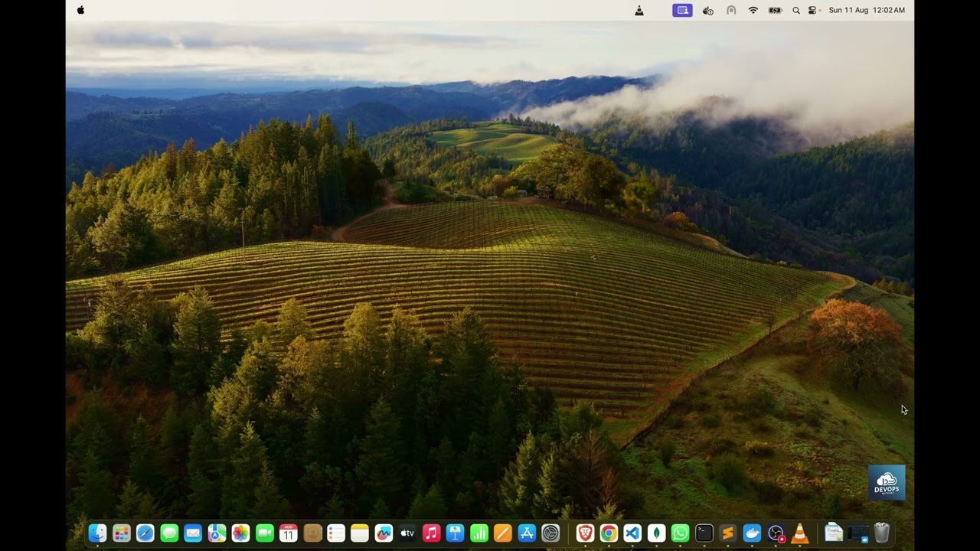Launch Safari from the Dock
Screen dimensions: 980x551
[x=145, y=533]
